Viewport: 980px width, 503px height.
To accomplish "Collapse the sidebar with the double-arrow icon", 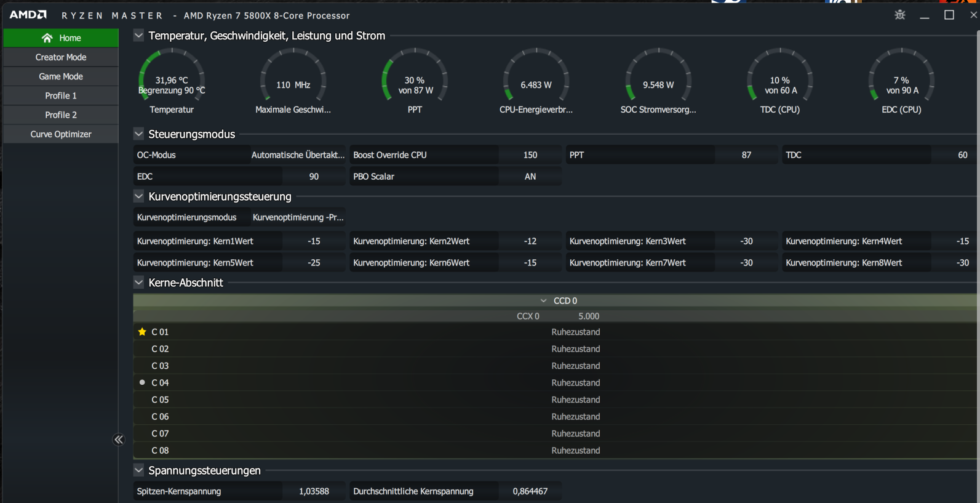I will pos(119,439).
